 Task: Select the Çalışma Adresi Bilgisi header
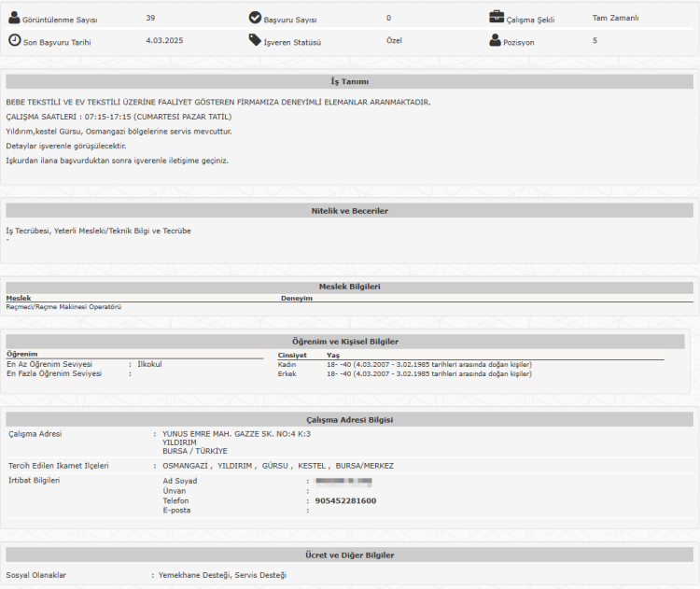pyautogui.click(x=349, y=420)
